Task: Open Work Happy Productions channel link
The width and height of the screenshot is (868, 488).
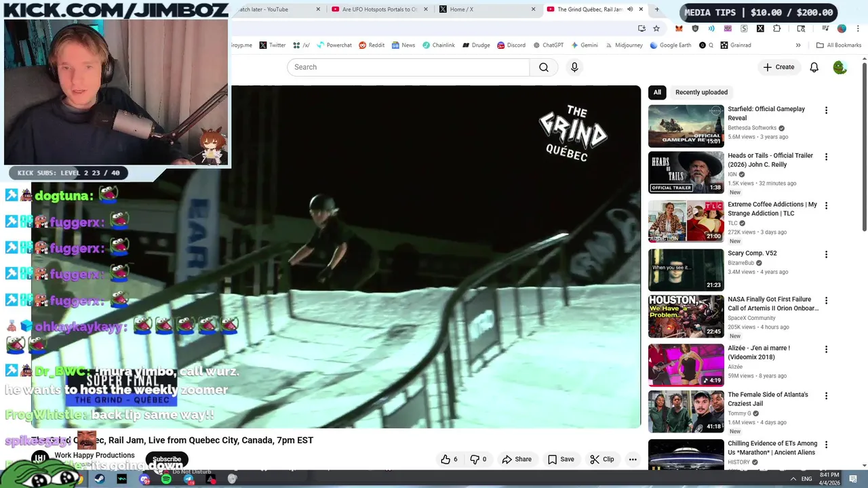Action: tap(94, 455)
